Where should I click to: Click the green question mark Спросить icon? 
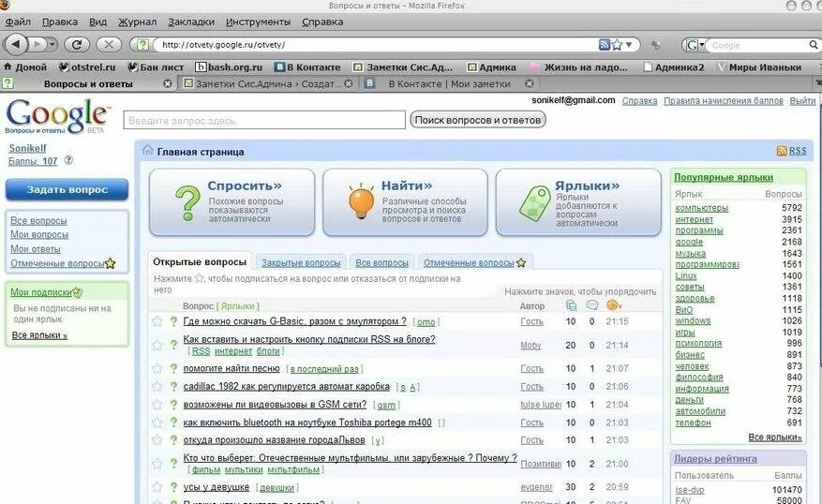pos(187,202)
